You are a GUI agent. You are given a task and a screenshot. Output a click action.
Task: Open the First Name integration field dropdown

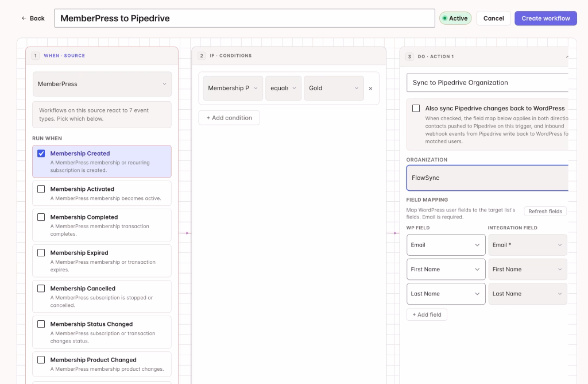528,270
